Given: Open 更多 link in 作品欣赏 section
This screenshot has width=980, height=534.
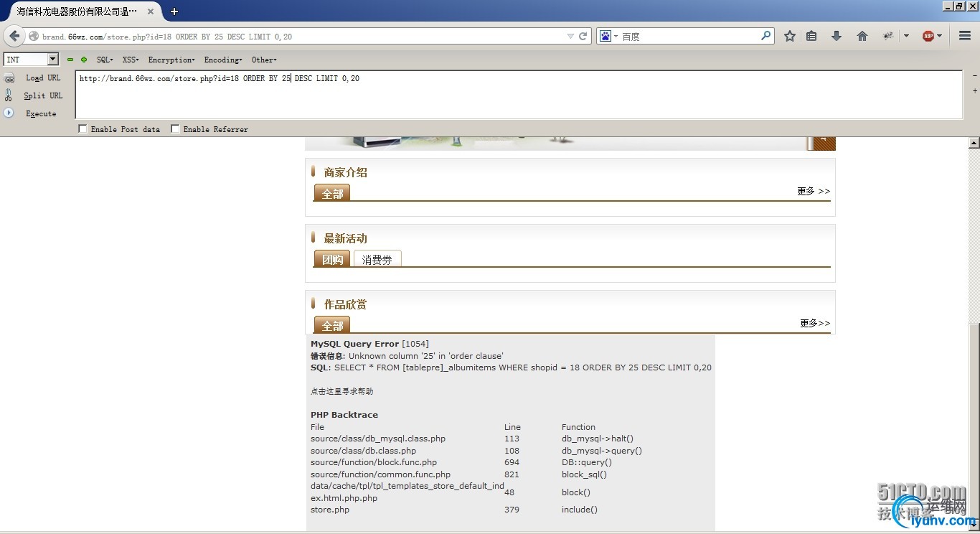Looking at the screenshot, I should point(815,323).
